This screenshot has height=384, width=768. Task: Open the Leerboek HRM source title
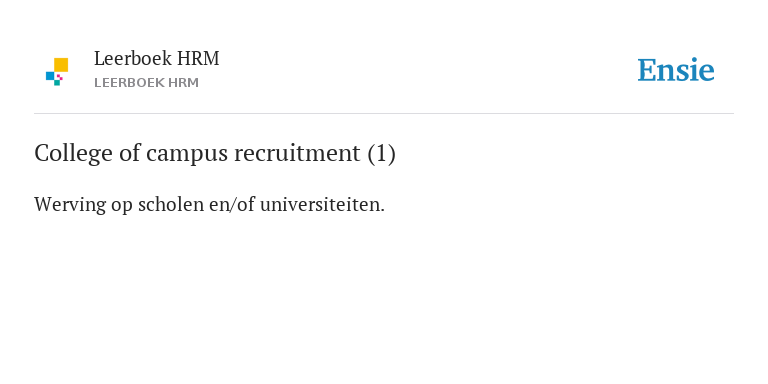tap(157, 58)
